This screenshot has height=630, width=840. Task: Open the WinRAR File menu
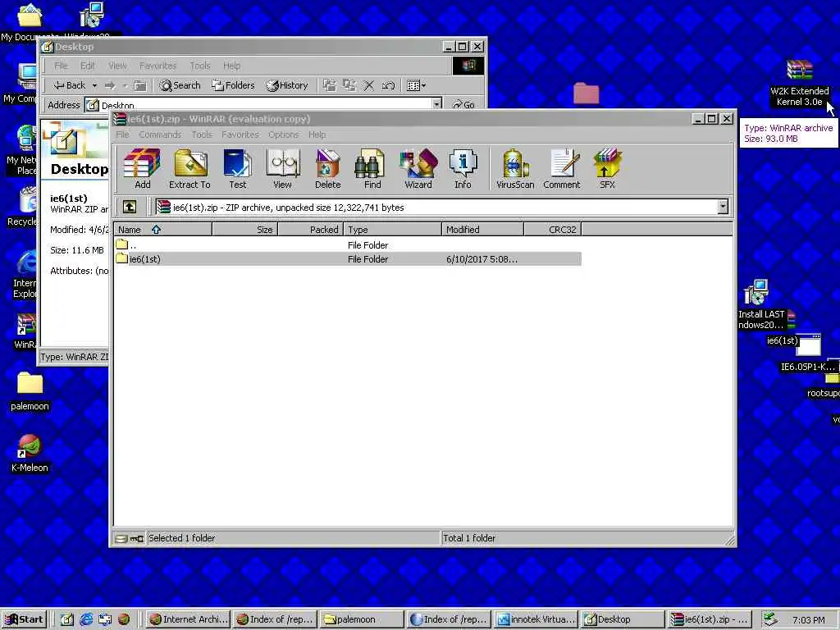(123, 135)
